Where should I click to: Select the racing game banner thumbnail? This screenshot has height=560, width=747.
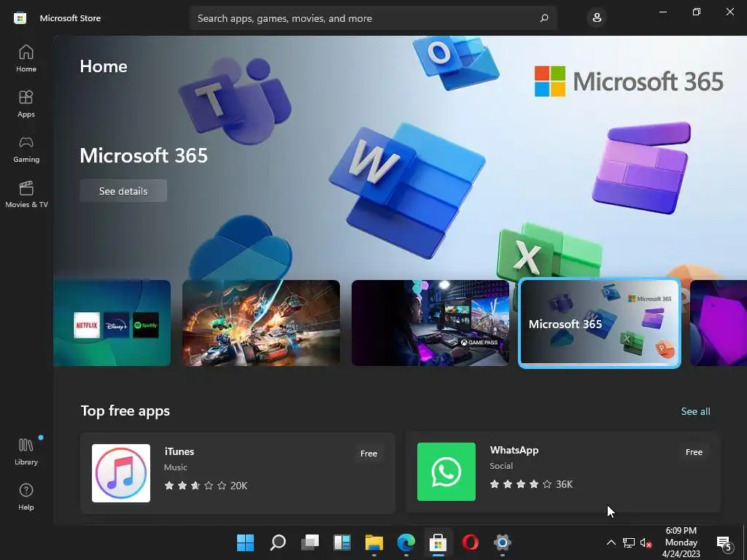[x=261, y=323]
